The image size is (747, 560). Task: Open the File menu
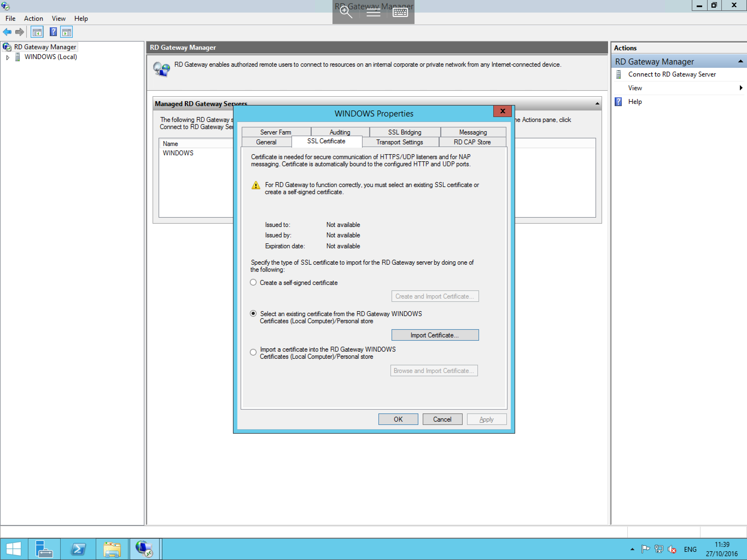[x=10, y=19]
